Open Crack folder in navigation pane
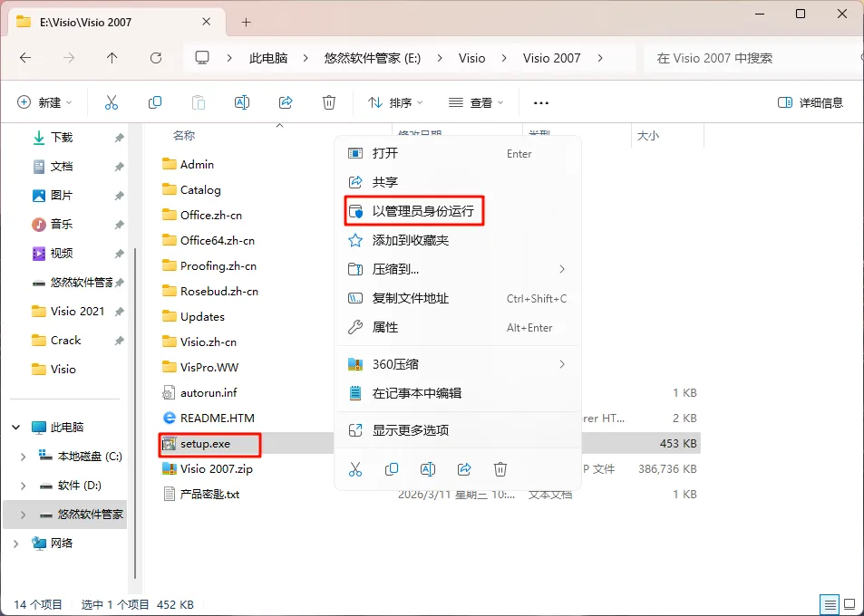This screenshot has width=864, height=616. [x=65, y=341]
